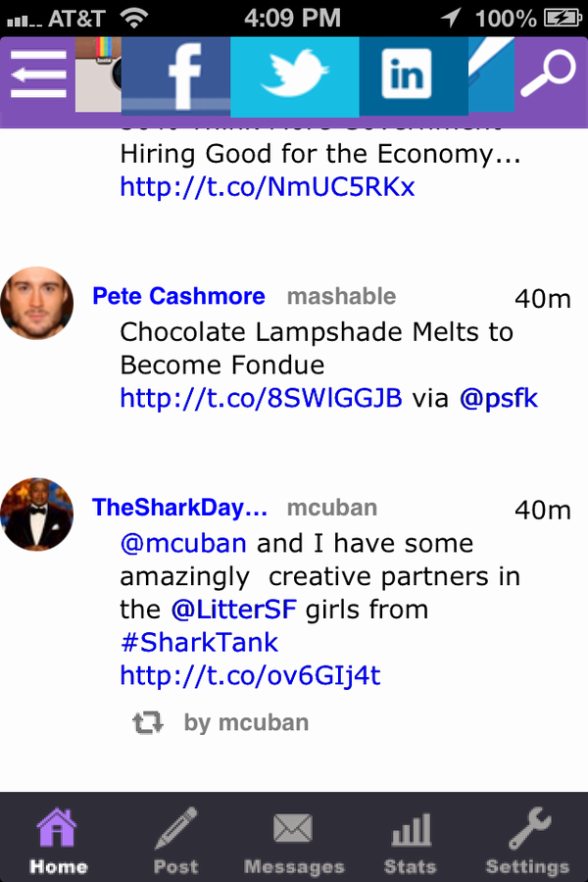Tap the retweet icon by mcuban
This screenshot has height=882, width=588.
click(x=147, y=722)
